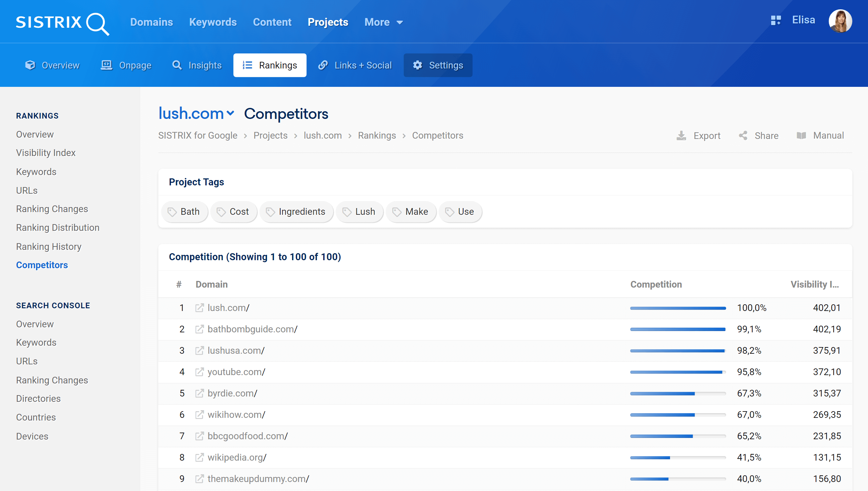Open the dashboard grid-plus icon
This screenshot has width=868, height=491.
point(776,20)
